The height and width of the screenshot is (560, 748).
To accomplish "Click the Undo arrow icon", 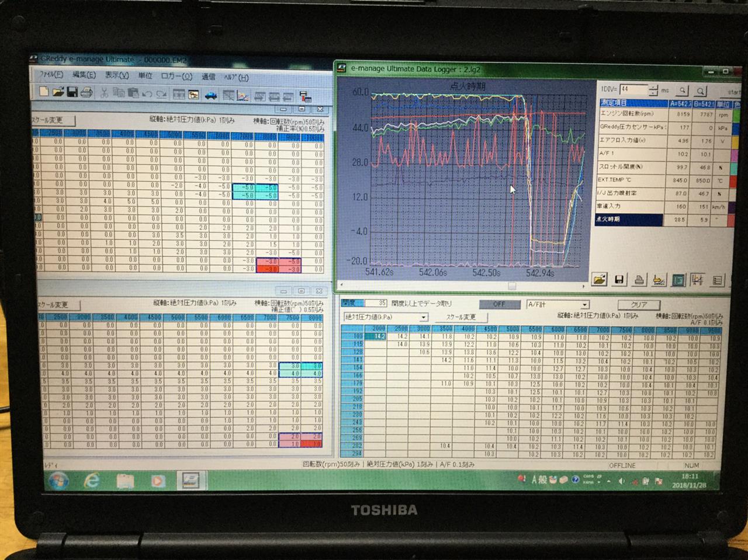I will click(147, 93).
